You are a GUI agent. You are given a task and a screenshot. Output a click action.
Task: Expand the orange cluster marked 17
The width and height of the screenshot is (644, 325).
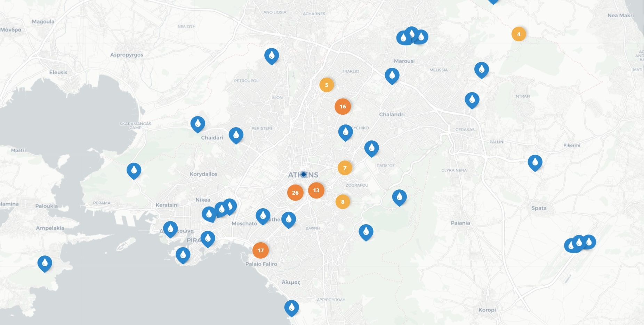[x=260, y=250]
